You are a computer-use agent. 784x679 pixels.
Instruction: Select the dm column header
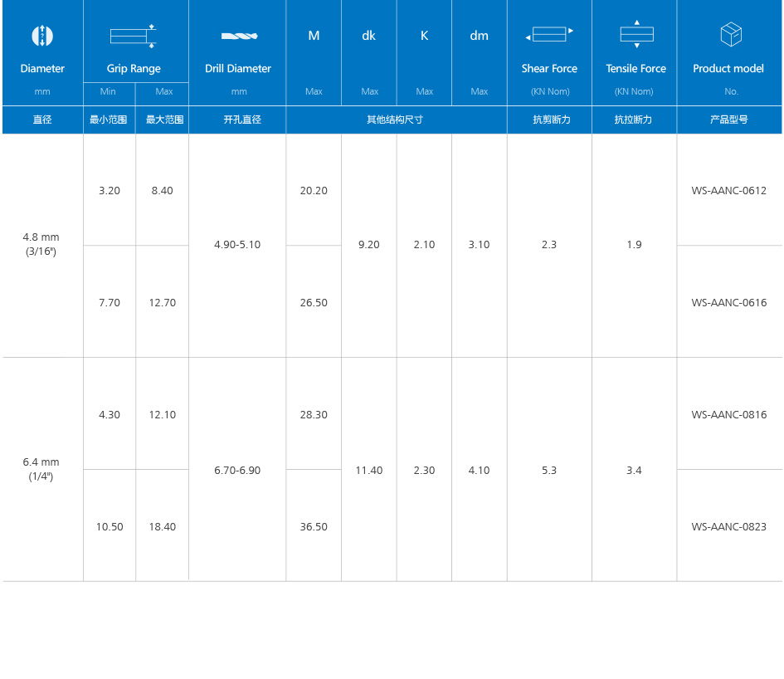(479, 36)
